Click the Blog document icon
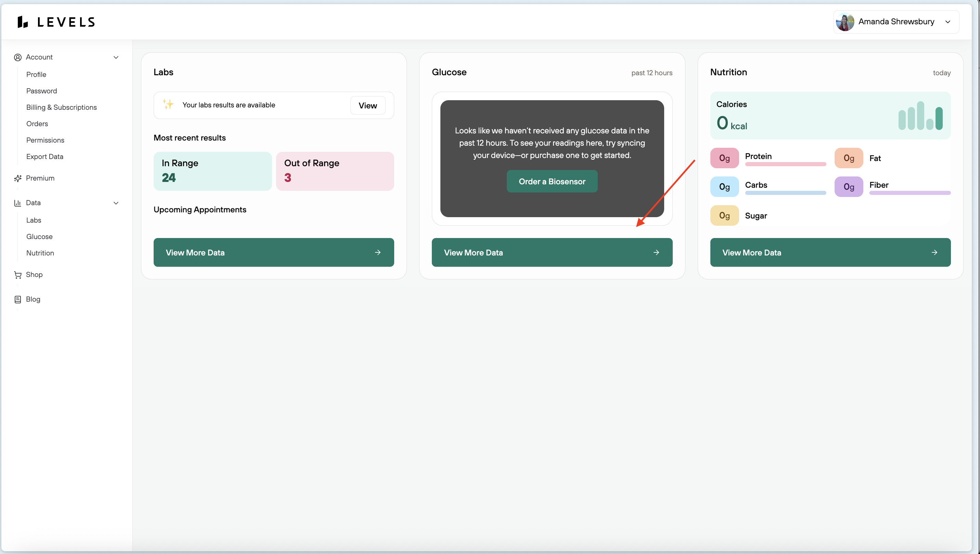Image resolution: width=980 pixels, height=554 pixels. pyautogui.click(x=17, y=300)
